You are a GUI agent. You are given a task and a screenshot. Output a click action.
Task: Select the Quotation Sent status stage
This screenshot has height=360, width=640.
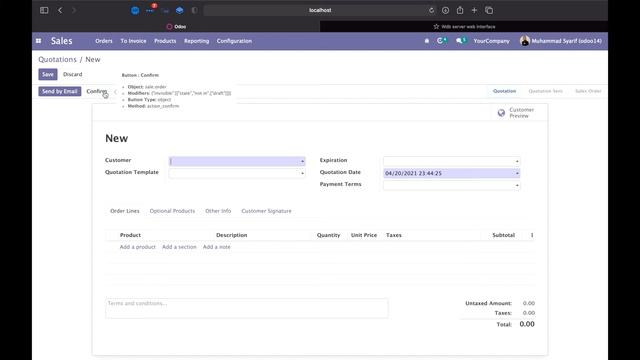[545, 91]
